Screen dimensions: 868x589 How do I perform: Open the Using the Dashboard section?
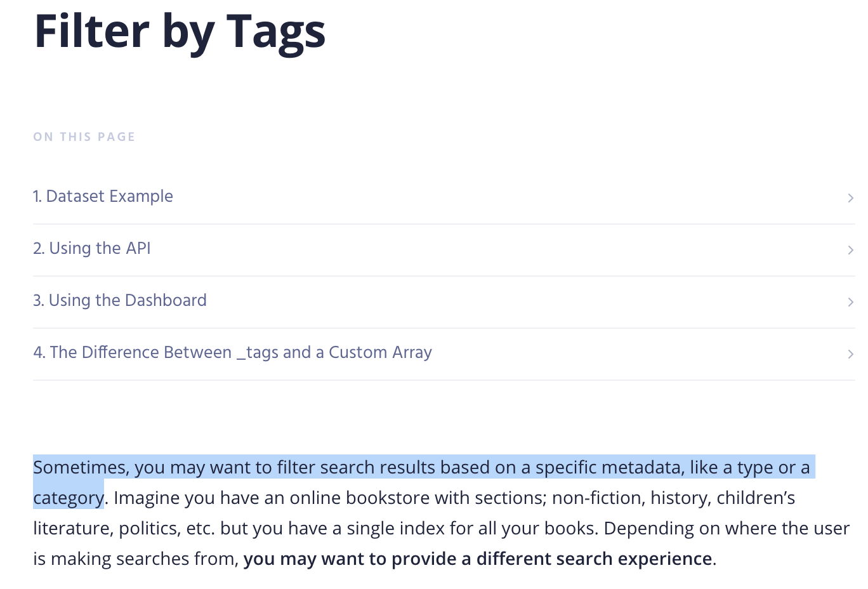120,301
